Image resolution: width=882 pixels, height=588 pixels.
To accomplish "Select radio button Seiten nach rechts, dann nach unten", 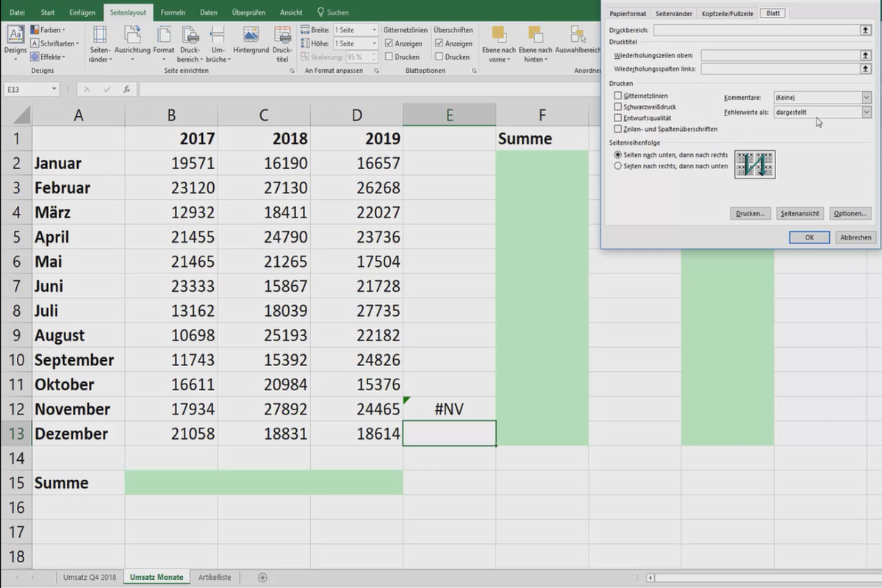I will point(618,166).
